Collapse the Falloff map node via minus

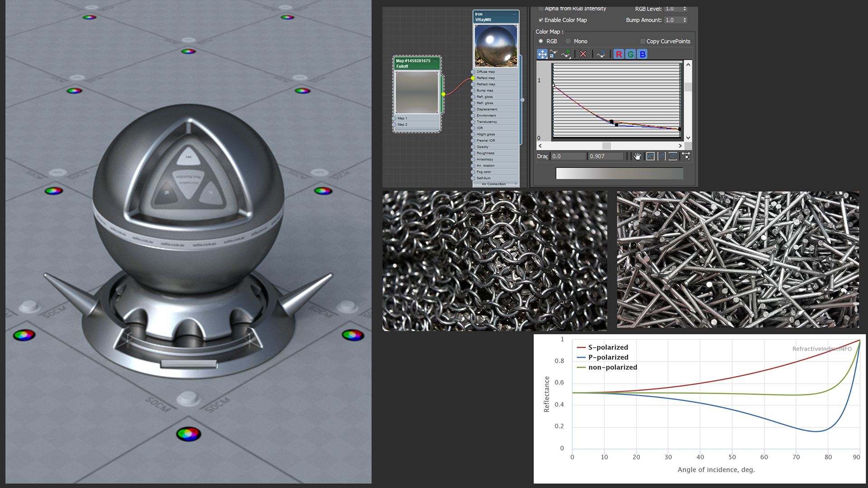(436, 61)
